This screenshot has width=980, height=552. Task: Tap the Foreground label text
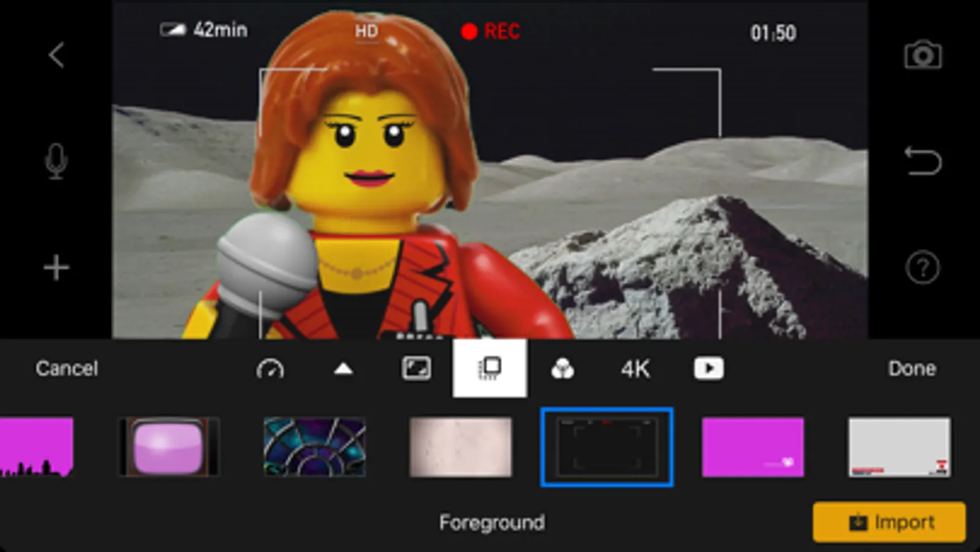(x=492, y=523)
